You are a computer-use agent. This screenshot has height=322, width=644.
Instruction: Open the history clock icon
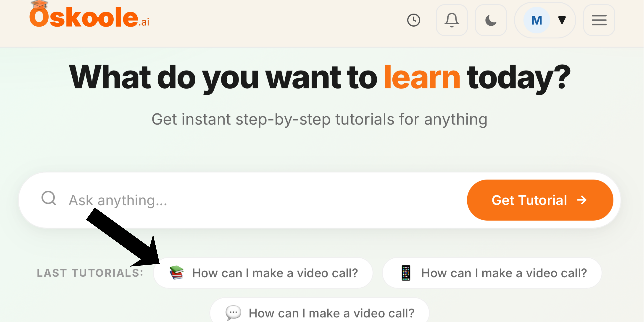414,20
